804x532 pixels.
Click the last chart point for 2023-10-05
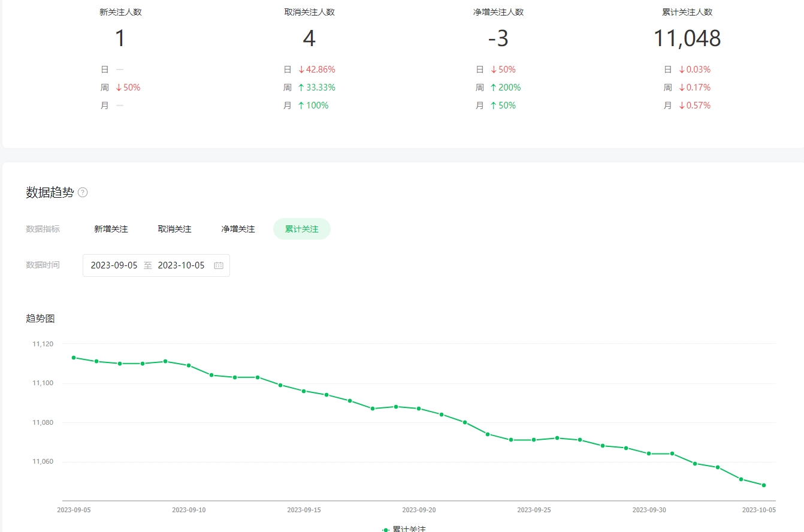764,485
